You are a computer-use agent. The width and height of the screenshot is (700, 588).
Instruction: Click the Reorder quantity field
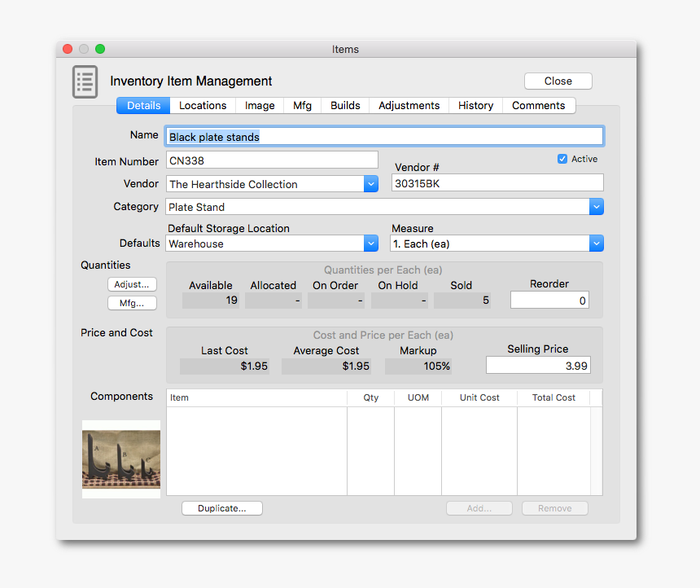pyautogui.click(x=549, y=301)
